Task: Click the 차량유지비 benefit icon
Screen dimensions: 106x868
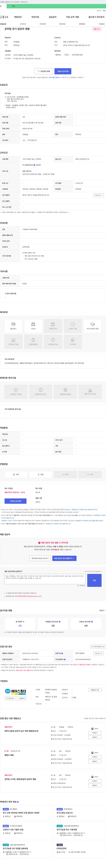Action: tap(53, 326)
